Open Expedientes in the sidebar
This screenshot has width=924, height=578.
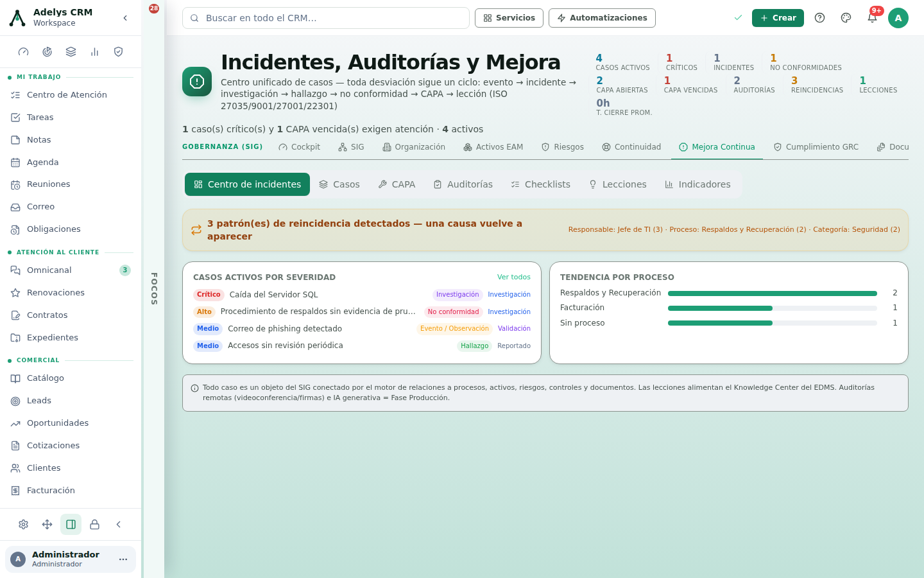click(x=71, y=338)
